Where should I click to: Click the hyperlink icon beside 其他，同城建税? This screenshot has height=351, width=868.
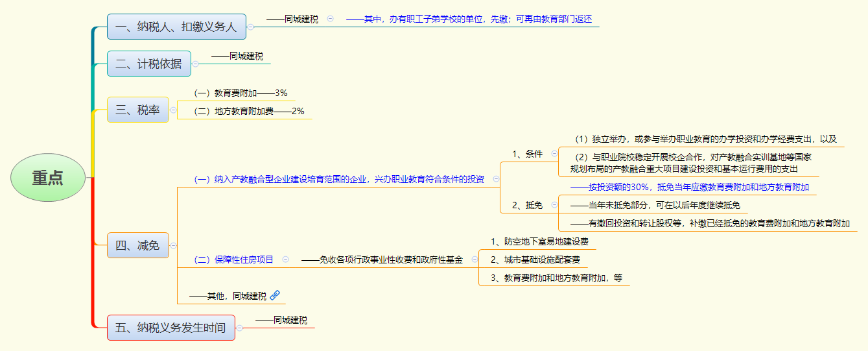pyautogui.click(x=275, y=295)
